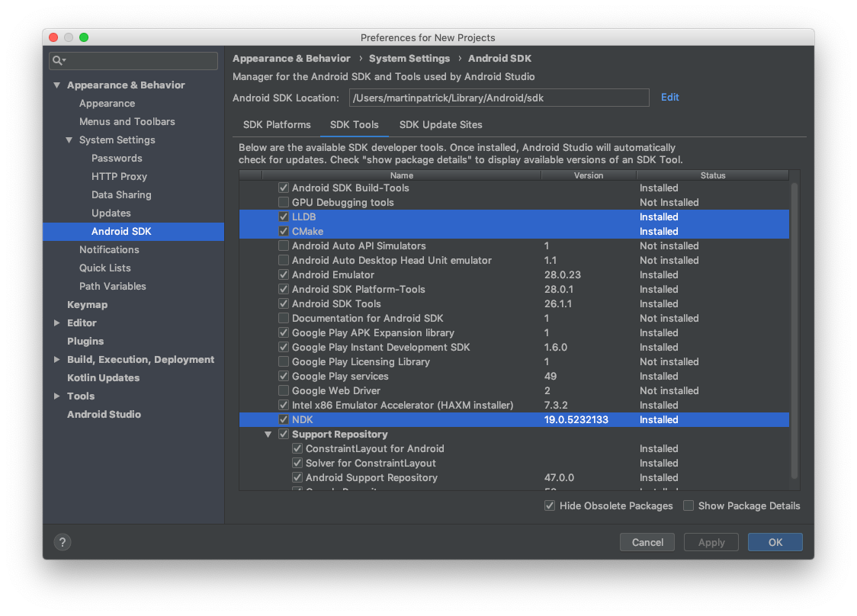Open the help question mark button
Screen dimensions: 857x616
[x=63, y=542]
